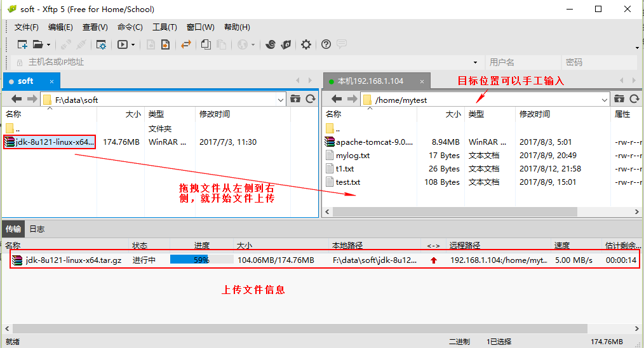
Task: Click the 59% transfer progress bar
Action: click(201, 260)
